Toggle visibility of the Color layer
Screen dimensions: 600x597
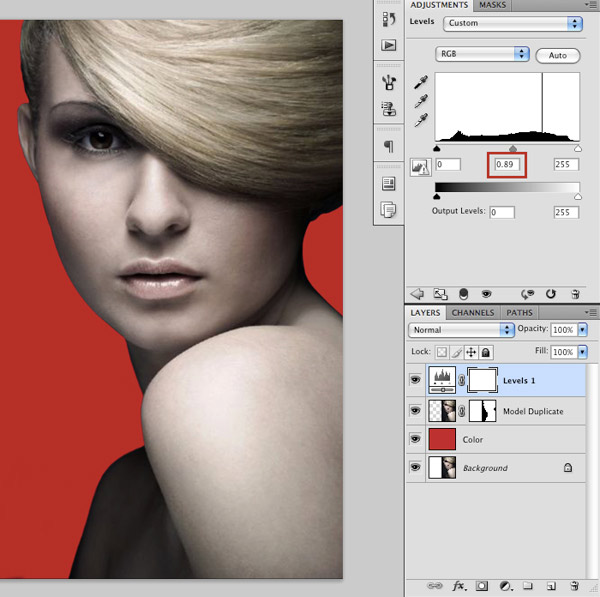pyautogui.click(x=415, y=439)
